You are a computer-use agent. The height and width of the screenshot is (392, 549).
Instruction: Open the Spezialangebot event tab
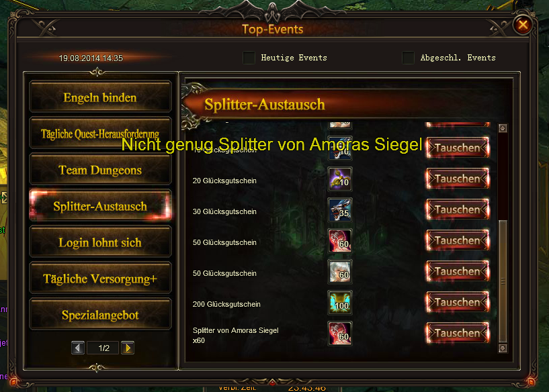point(100,314)
